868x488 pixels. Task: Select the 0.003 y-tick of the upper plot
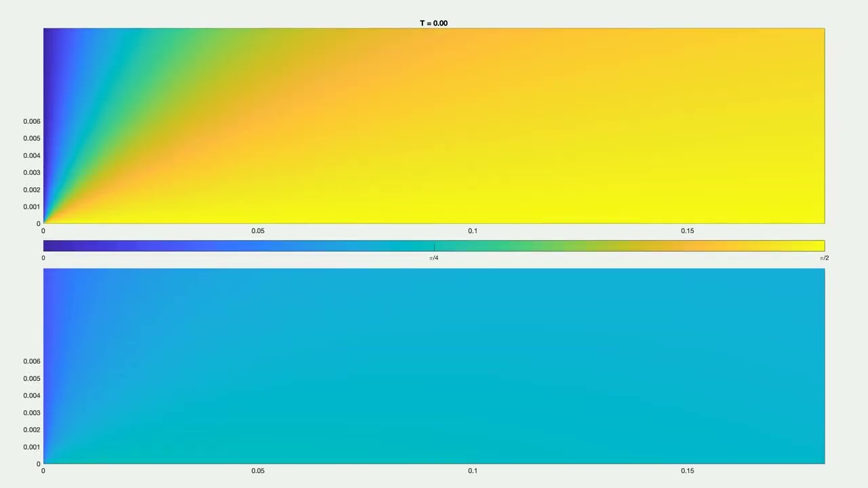[32, 172]
